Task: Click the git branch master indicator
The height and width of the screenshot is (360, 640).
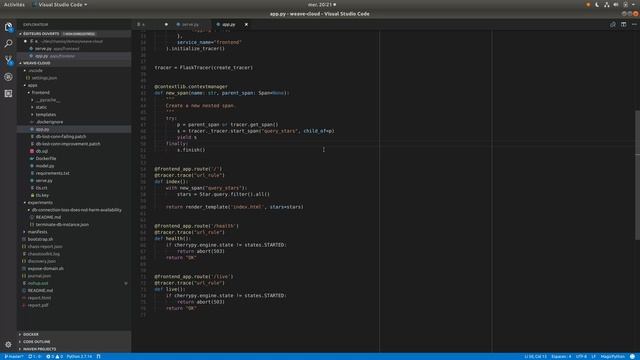Action: click(x=13, y=356)
